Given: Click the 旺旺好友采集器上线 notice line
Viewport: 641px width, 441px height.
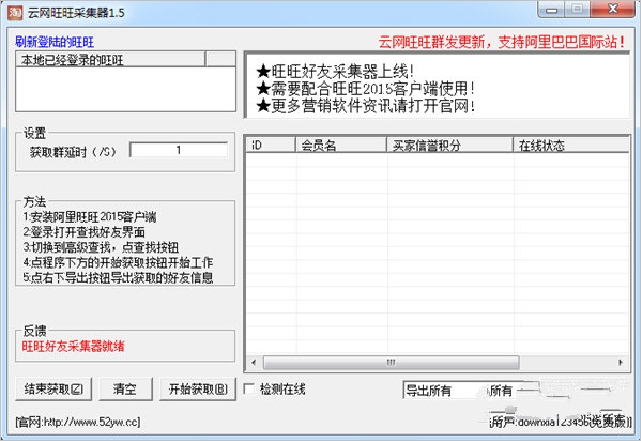Looking at the screenshot, I should click(x=335, y=72).
